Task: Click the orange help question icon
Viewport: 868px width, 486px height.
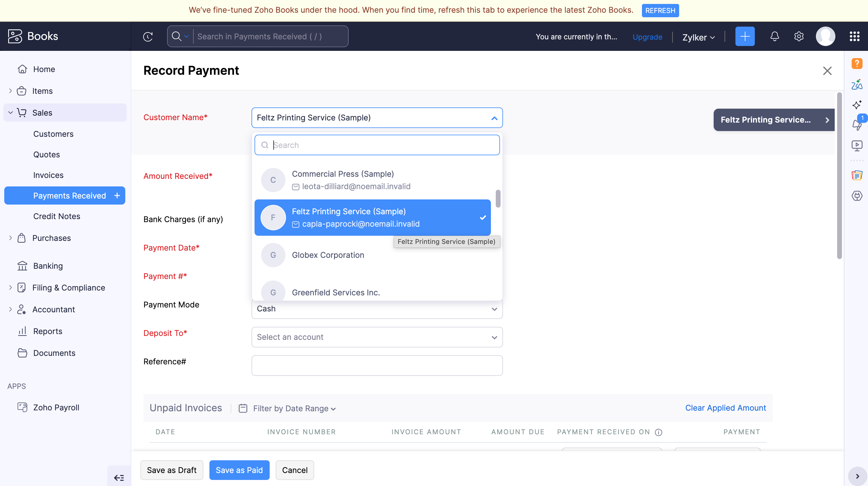Action: tap(856, 63)
